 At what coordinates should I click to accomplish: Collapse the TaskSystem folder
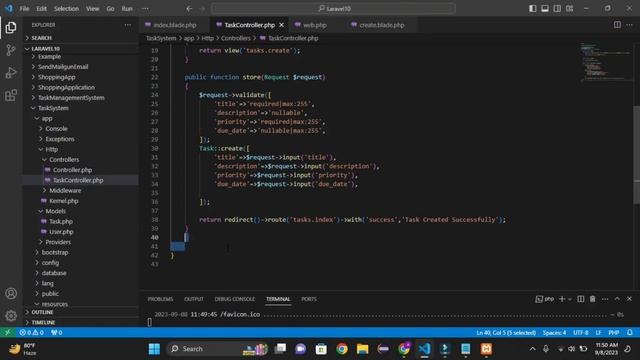pos(53,108)
